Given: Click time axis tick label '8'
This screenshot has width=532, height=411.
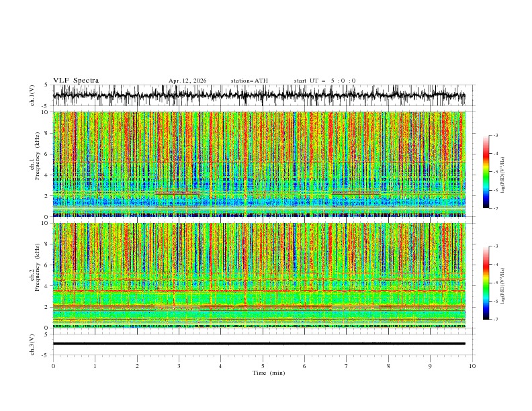Looking at the screenshot, I should 388,366.
